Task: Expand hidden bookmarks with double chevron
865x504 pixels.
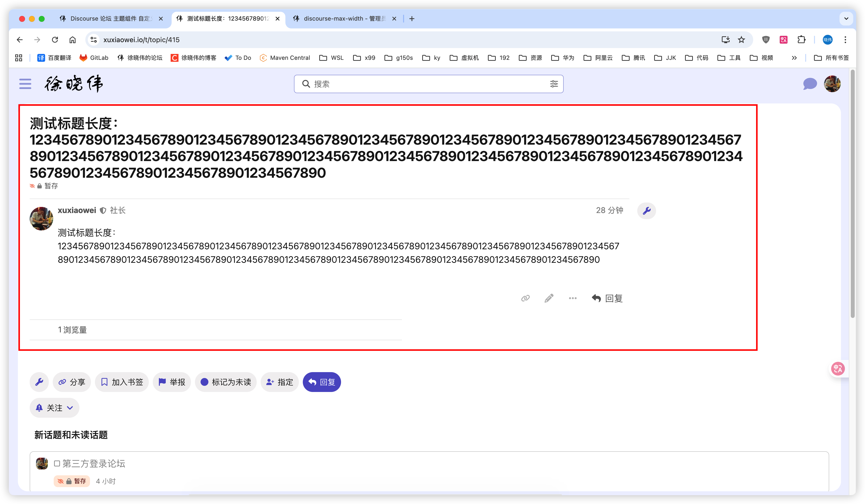Action: tap(794, 58)
